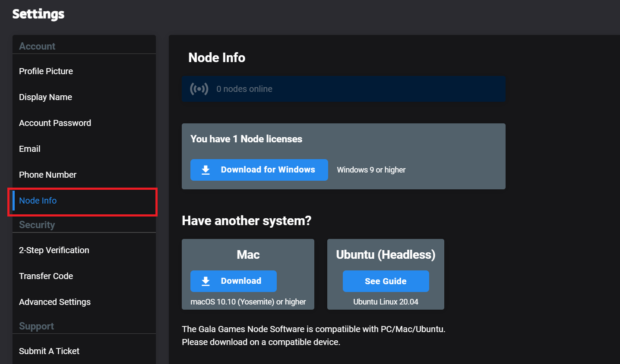Click 'You have 1 Node licenses' text
620x364 pixels.
tap(246, 139)
